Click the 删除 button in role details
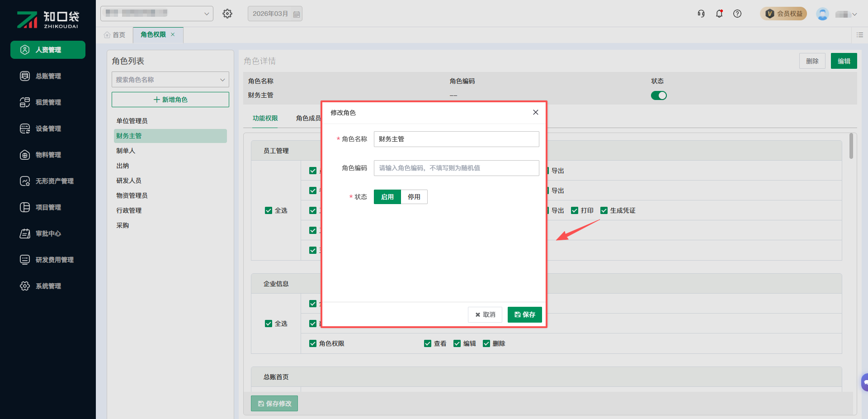This screenshot has height=419, width=868. click(x=812, y=61)
